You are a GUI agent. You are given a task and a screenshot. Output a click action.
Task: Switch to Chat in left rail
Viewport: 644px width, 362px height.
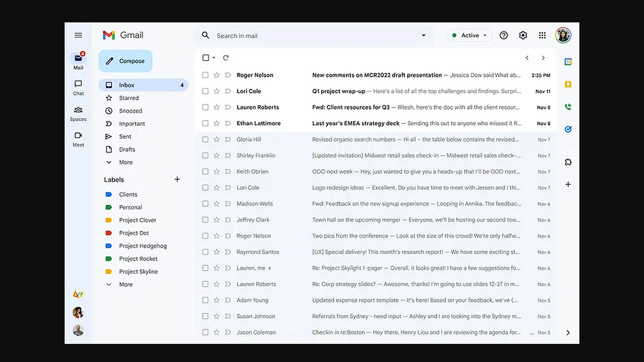(x=78, y=88)
